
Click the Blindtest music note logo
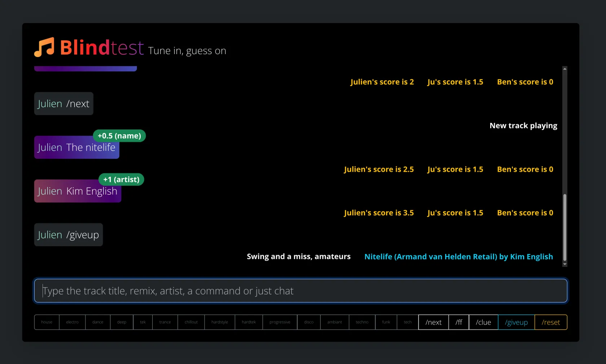tap(44, 47)
